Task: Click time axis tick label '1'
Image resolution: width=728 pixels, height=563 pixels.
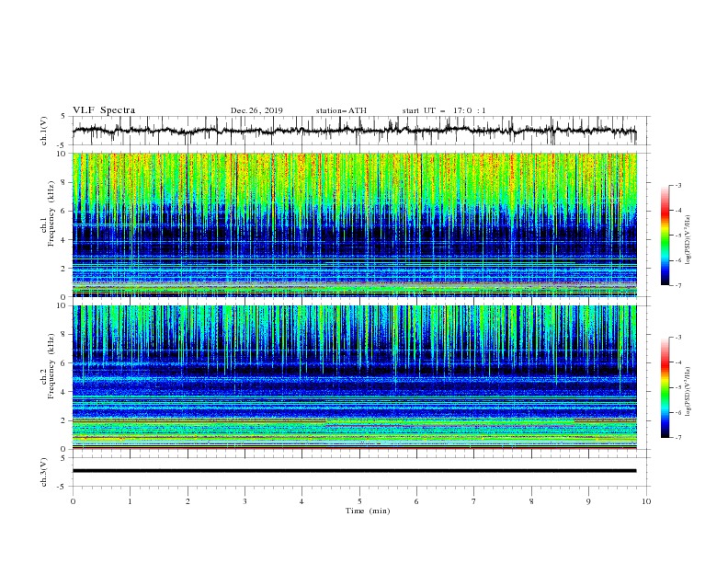Action: point(130,501)
